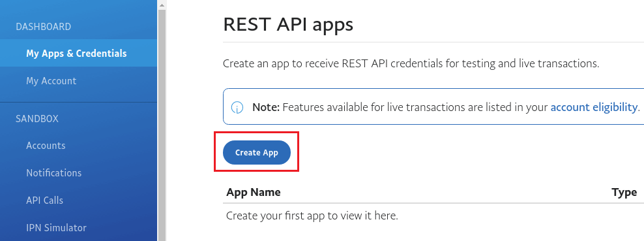Go to My Account in sidebar
Viewport: 644px width, 241px height.
51,80
